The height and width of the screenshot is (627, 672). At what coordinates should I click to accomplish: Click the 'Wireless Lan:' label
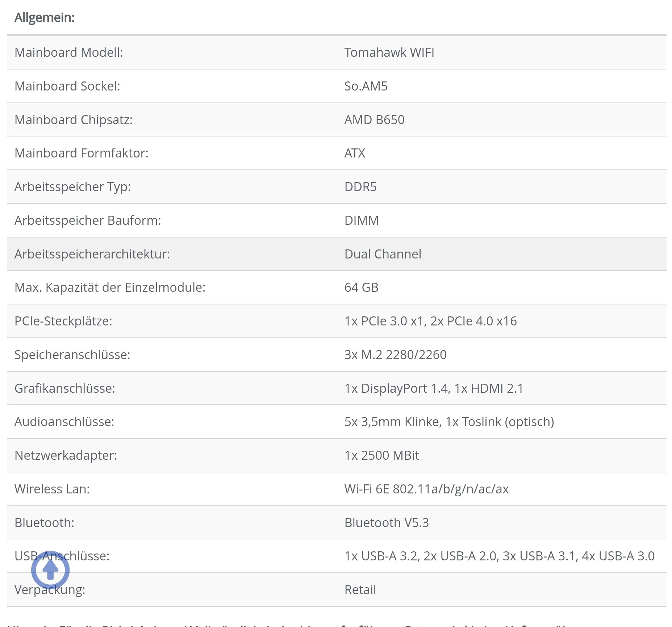[52, 489]
